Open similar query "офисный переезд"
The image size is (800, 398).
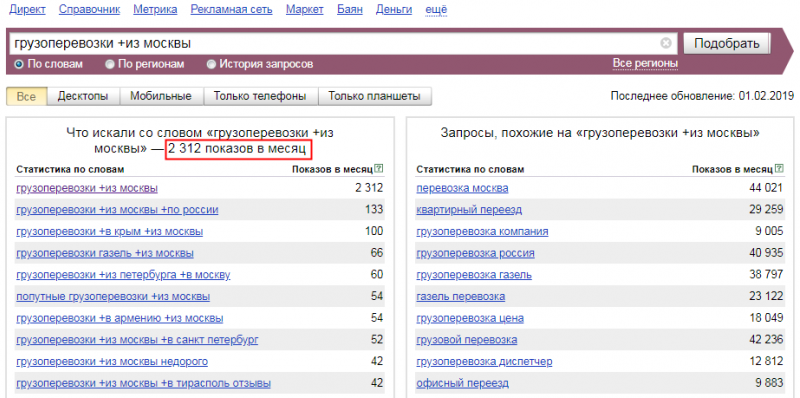tap(462, 383)
